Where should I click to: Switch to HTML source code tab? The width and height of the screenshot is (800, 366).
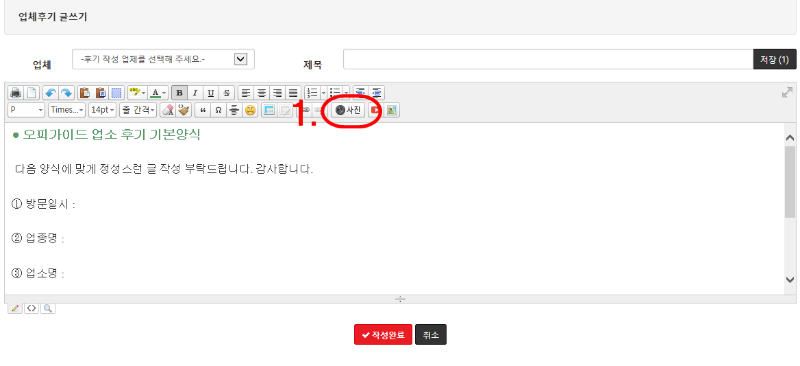click(x=32, y=308)
